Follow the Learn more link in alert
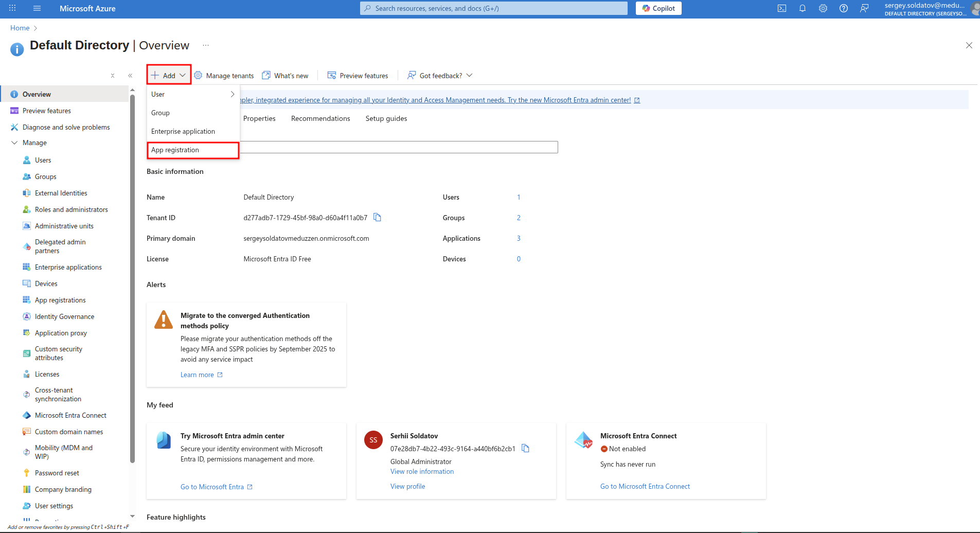Viewport: 980px width, 533px height. (x=202, y=375)
